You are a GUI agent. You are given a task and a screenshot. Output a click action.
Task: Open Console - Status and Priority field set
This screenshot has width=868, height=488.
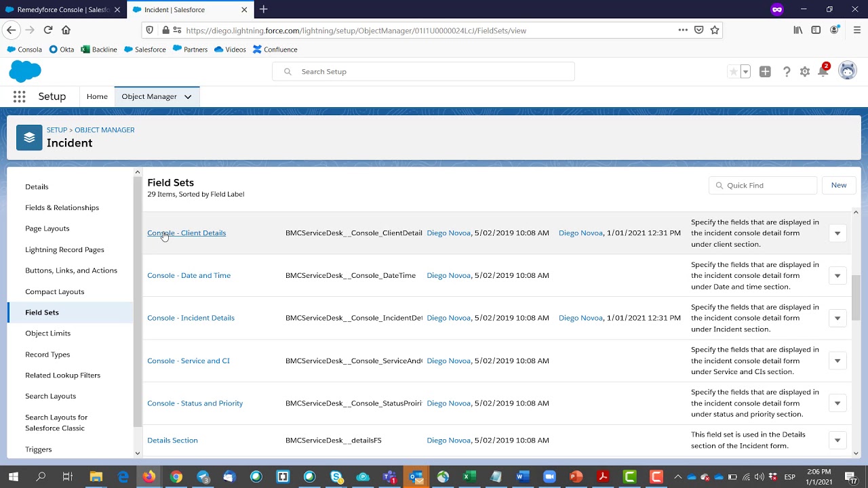tap(195, 403)
